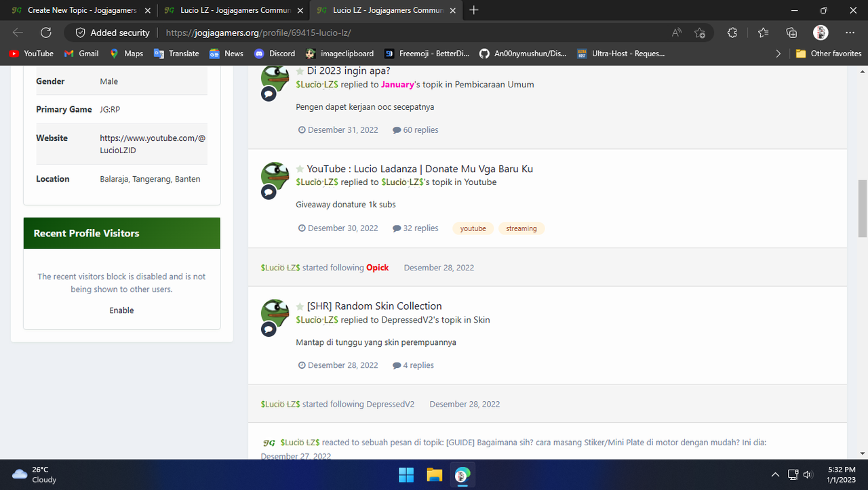
Task: Open 32 replies link
Action: click(416, 228)
